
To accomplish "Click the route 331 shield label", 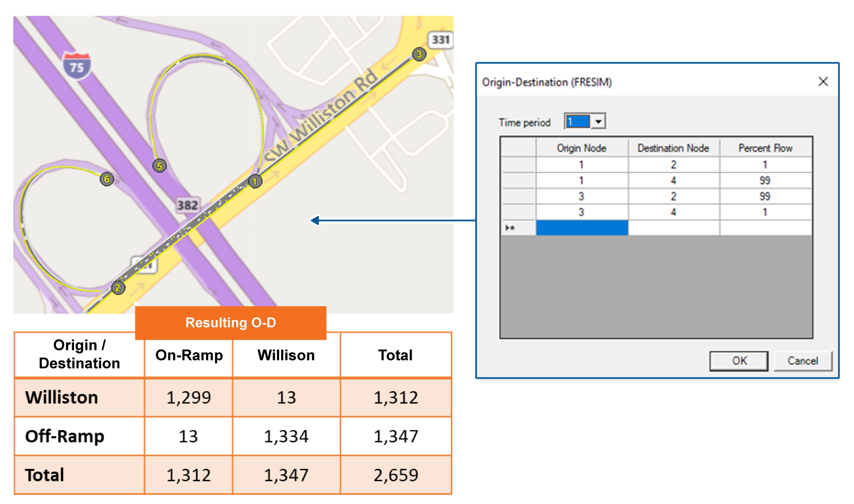I will [x=440, y=40].
